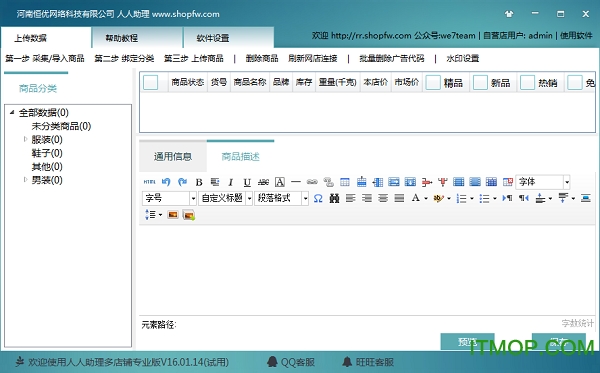600x373 pixels.
Task: Open 水印设置
Action: click(463, 59)
